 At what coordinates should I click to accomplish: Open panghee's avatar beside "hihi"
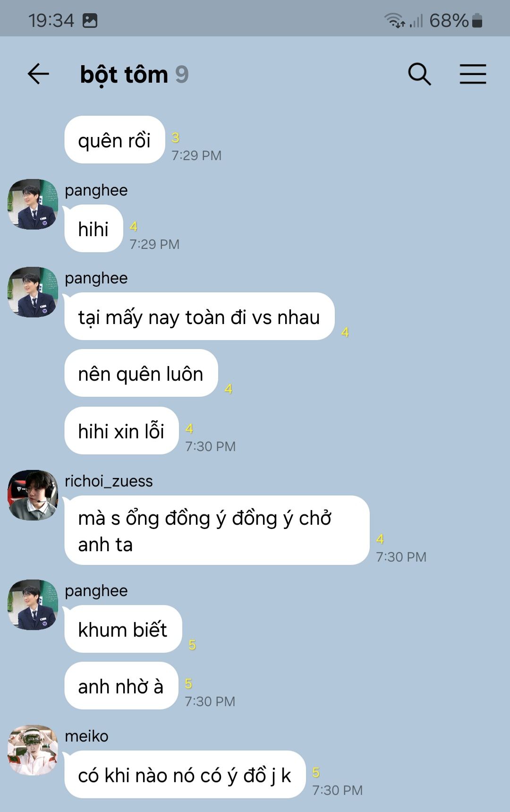33,204
